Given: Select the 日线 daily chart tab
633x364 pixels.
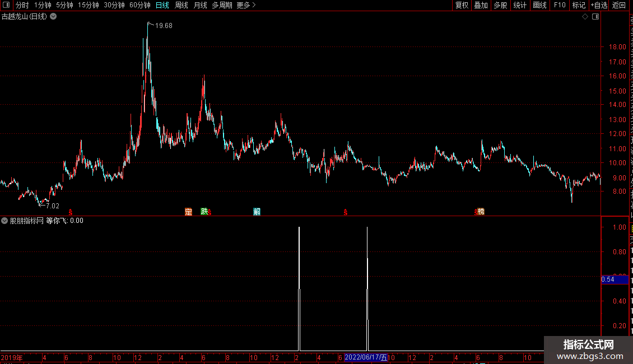Looking at the screenshot, I should tap(162, 5).
